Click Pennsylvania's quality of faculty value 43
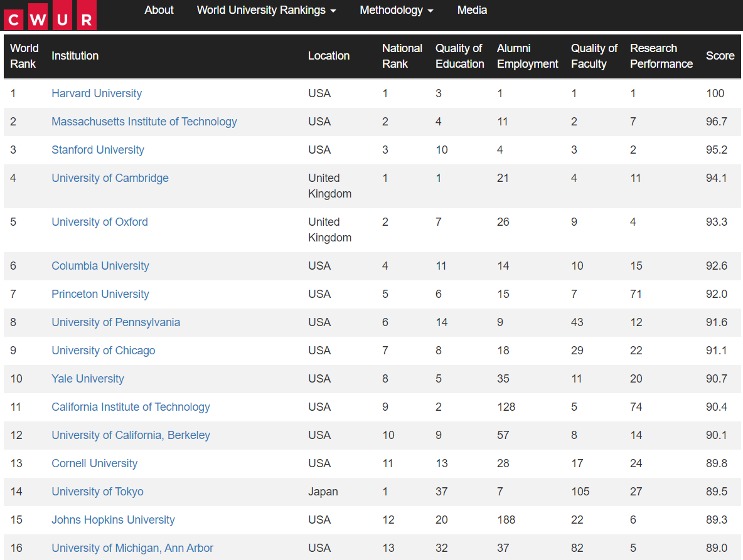The height and width of the screenshot is (560, 743). point(577,322)
